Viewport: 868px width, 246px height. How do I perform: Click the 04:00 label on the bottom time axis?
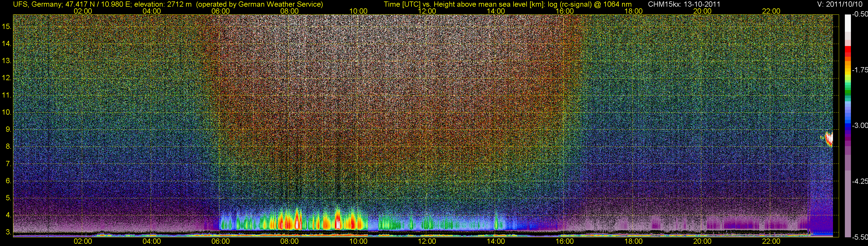click(152, 241)
